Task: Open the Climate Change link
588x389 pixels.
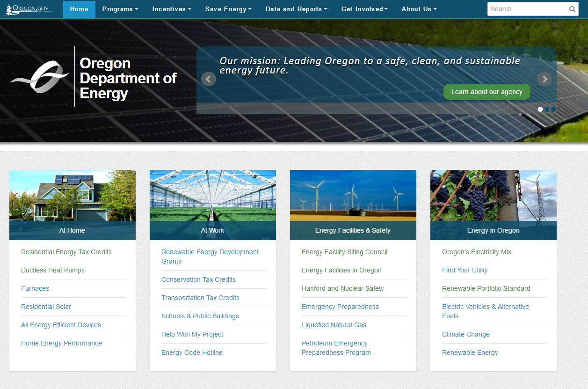Action: tap(466, 334)
